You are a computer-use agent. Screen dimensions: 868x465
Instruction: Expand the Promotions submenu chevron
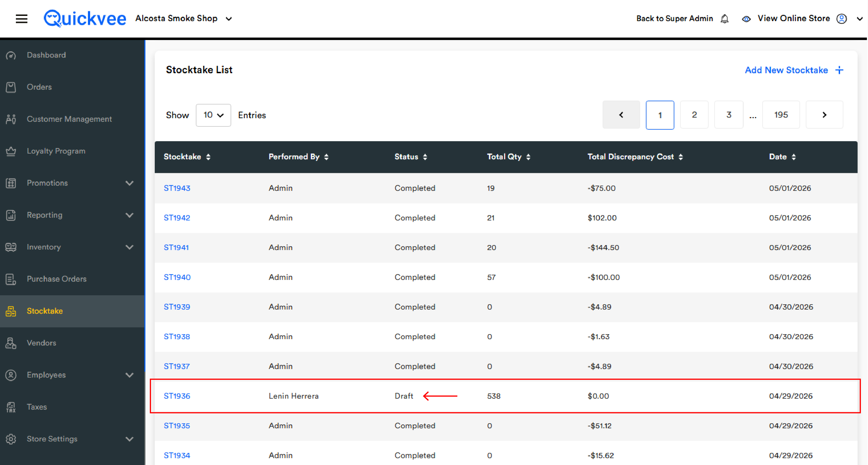(x=129, y=183)
